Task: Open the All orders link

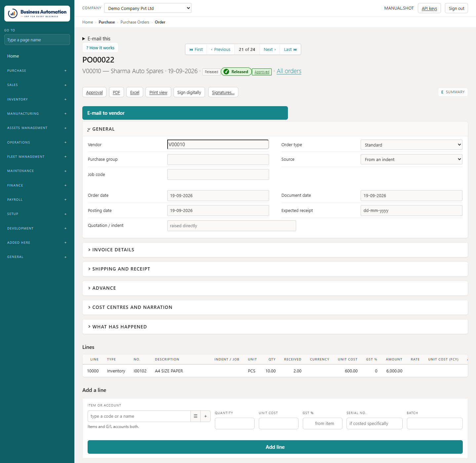Action: [x=289, y=71]
